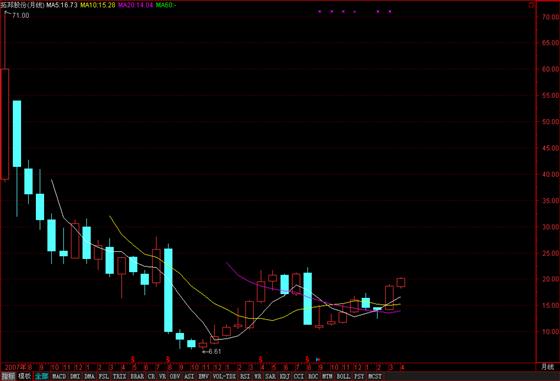Open the OBV indicator tab

pyautogui.click(x=175, y=376)
